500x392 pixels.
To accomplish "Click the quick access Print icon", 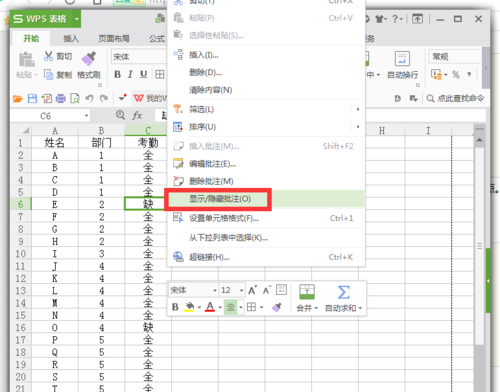I will pos(61,99).
